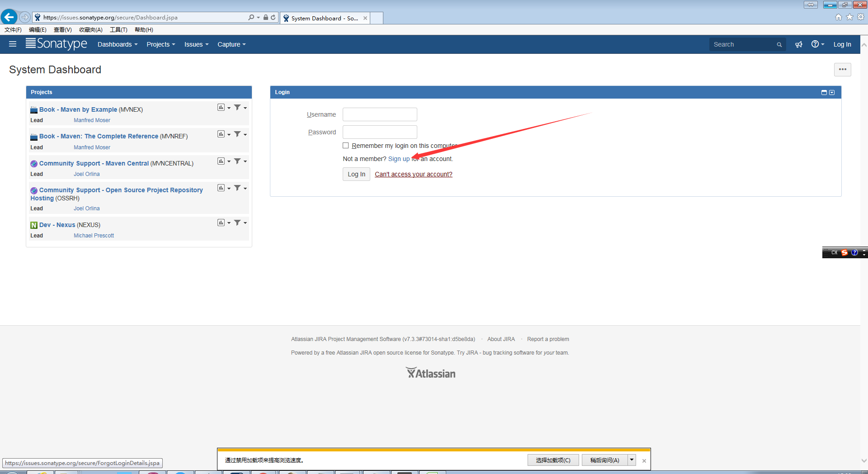The image size is (868, 474).
Task: Click the Sign up link
Action: pyautogui.click(x=399, y=159)
